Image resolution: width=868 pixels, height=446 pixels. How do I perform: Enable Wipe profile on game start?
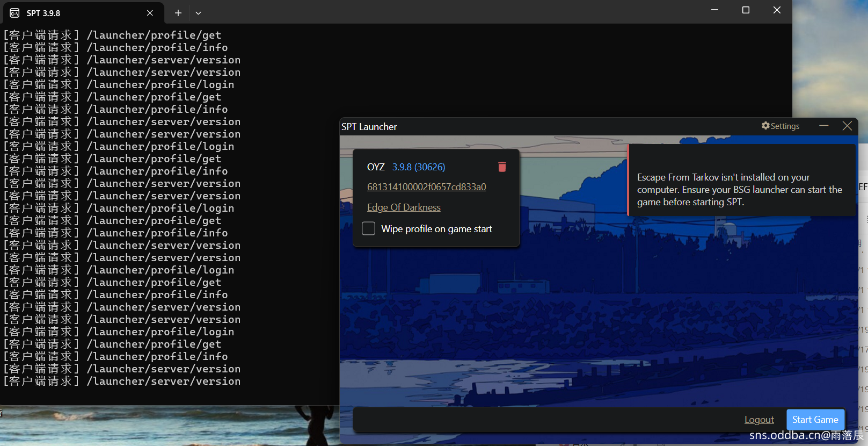[369, 229]
